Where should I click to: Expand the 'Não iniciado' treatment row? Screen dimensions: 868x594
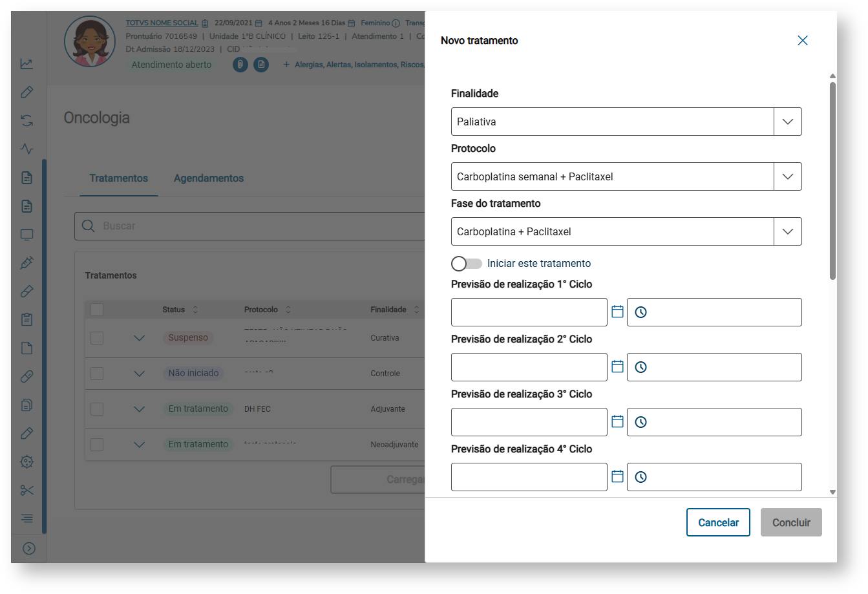(139, 374)
